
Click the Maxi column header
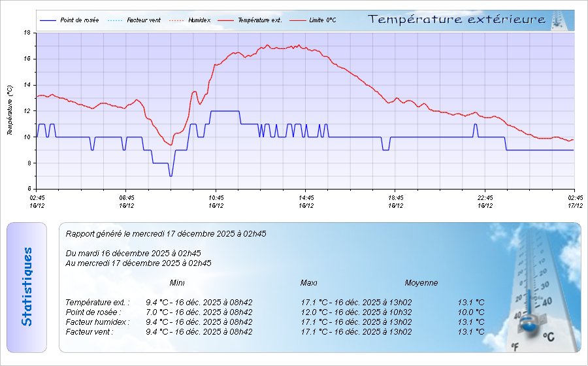pyautogui.click(x=309, y=283)
